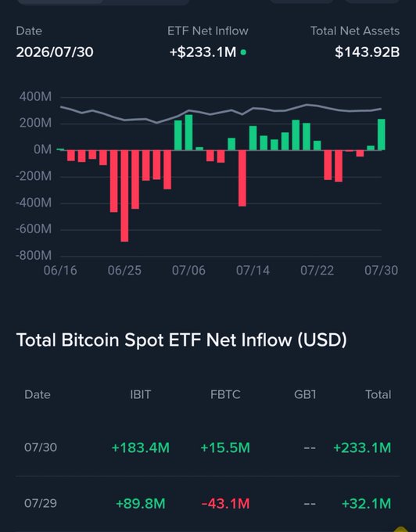Open the 07/30 table row
The height and width of the screenshot is (532, 416).
click(208, 448)
